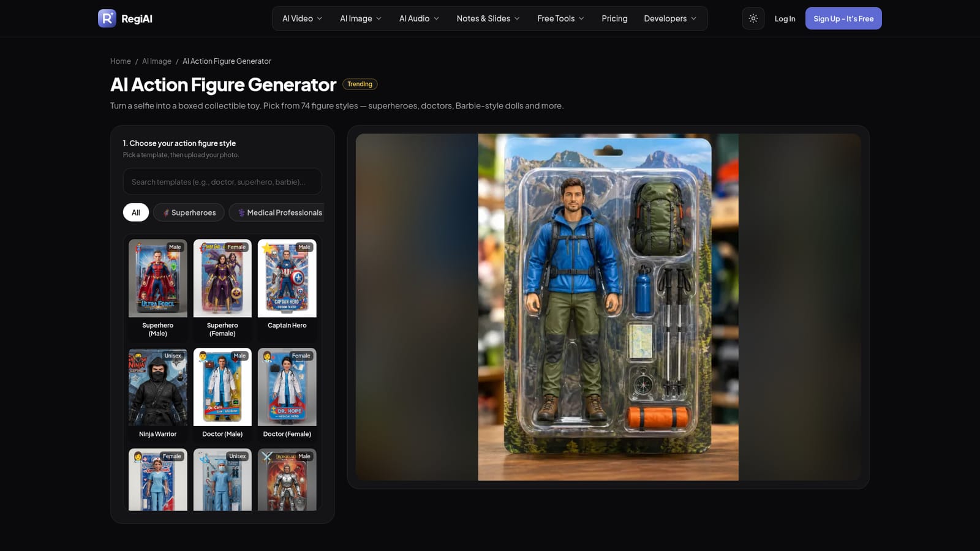Viewport: 980px width, 551px height.
Task: Expand the Developers menu
Action: click(x=670, y=18)
